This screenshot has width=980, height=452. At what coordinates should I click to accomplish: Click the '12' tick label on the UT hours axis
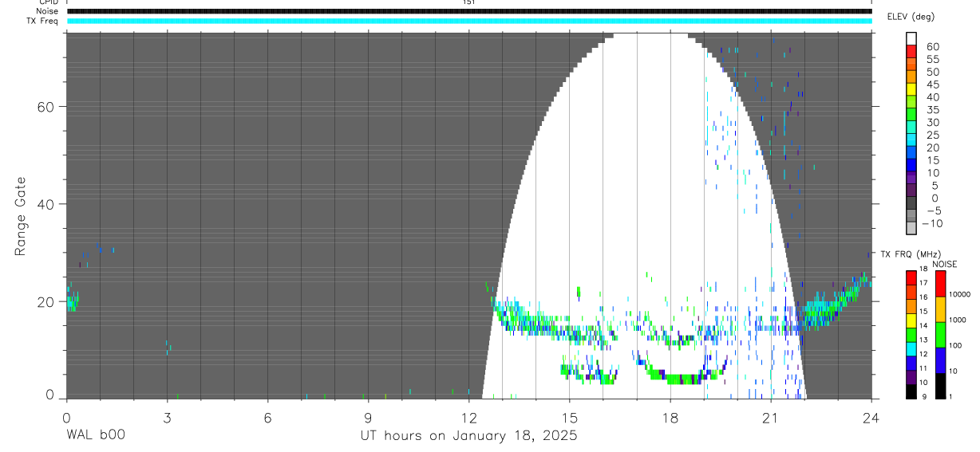coord(468,418)
